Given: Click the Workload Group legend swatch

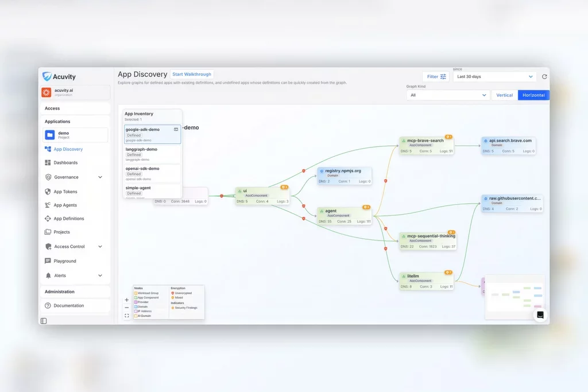Looking at the screenshot, I should point(136,293).
